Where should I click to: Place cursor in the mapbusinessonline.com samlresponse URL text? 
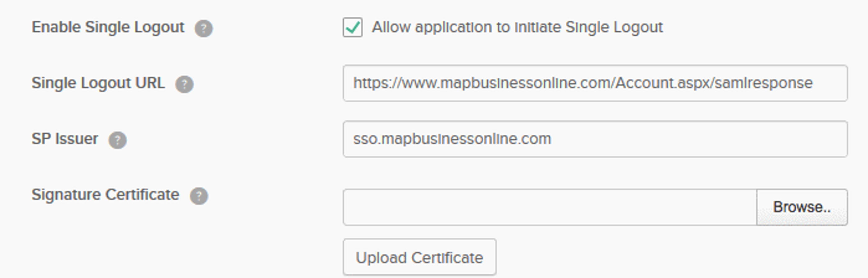pyautogui.click(x=583, y=83)
